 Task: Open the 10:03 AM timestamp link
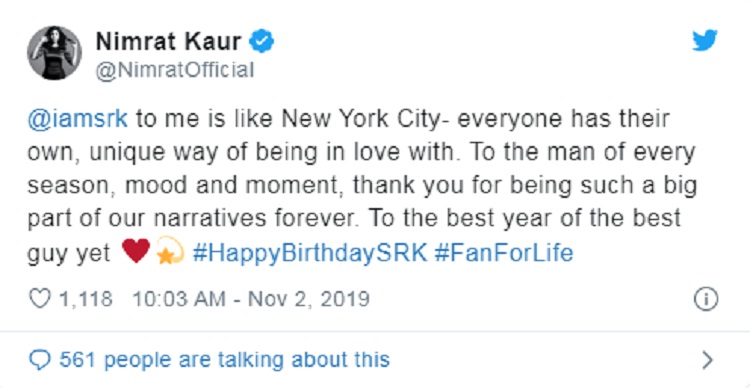click(179, 299)
